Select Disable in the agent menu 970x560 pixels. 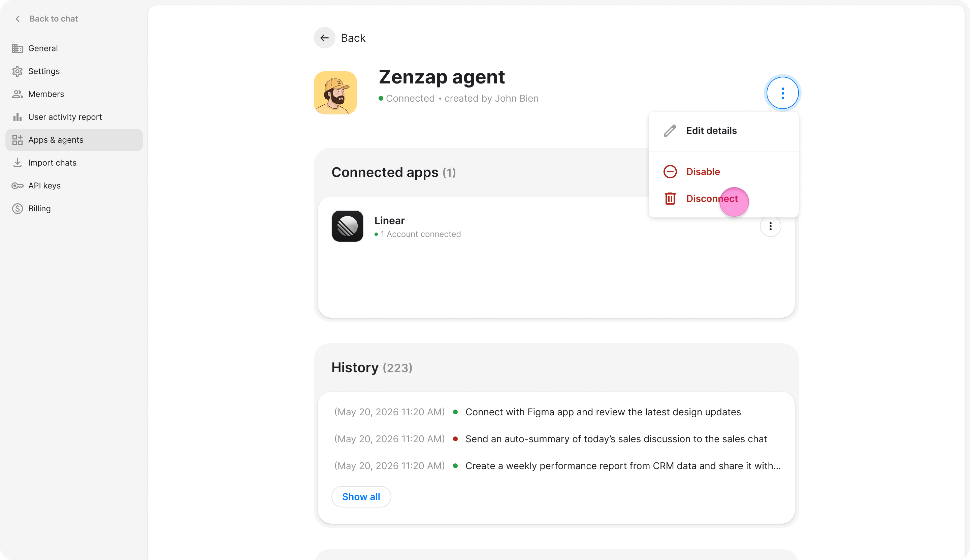723,172
